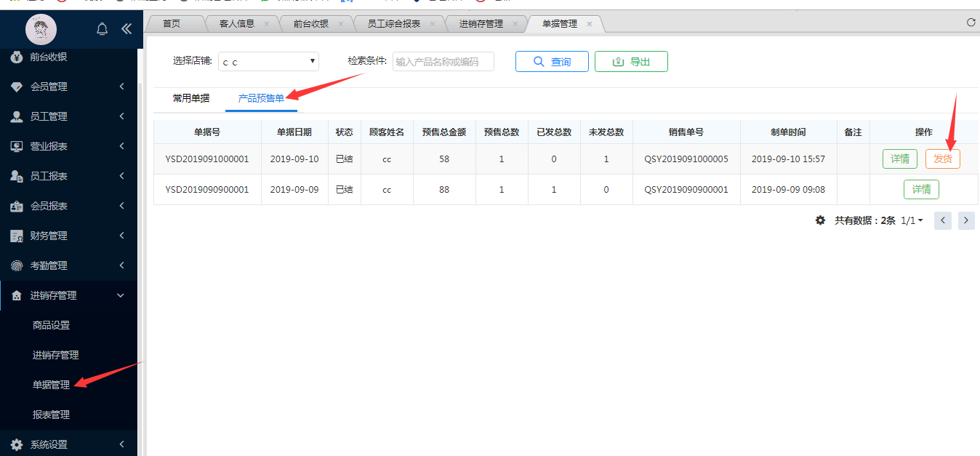This screenshot has height=456, width=980.
Task: Open 单据管理 in the sidebar
Action: [51, 385]
